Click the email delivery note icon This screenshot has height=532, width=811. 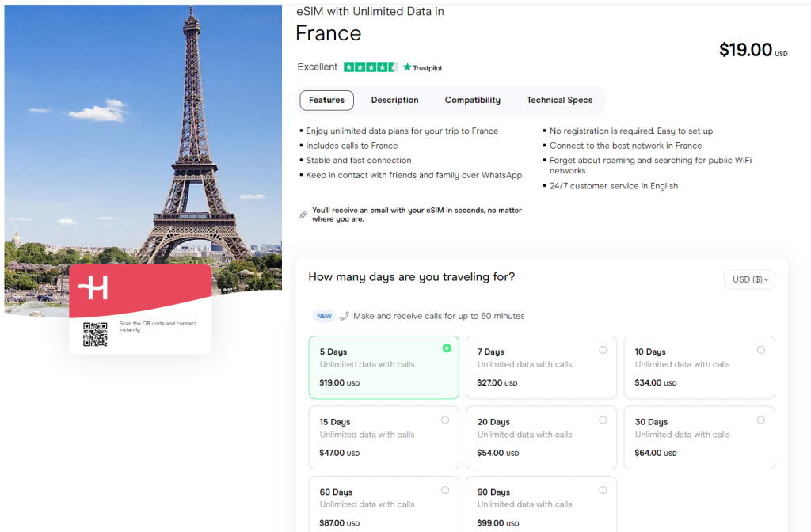(x=304, y=214)
